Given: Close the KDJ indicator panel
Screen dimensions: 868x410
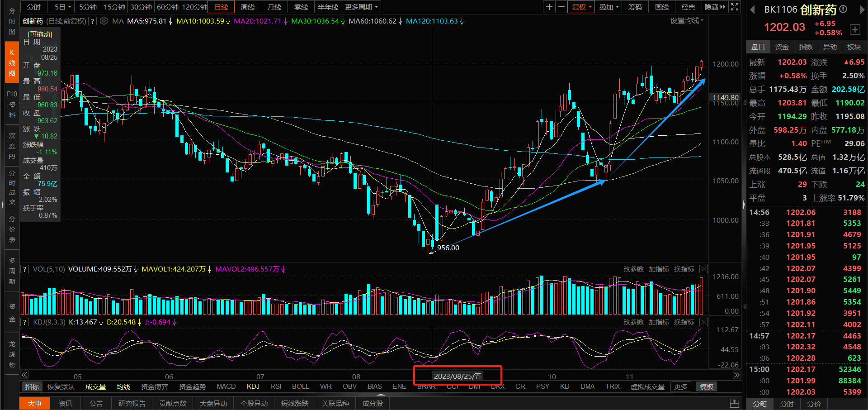Looking at the screenshot, I should point(703,322).
